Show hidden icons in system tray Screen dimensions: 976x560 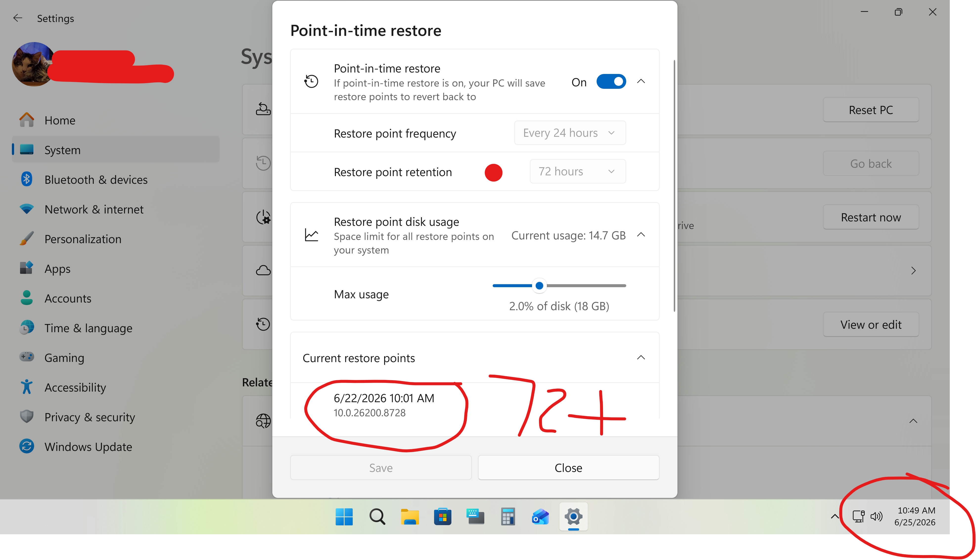[835, 516]
